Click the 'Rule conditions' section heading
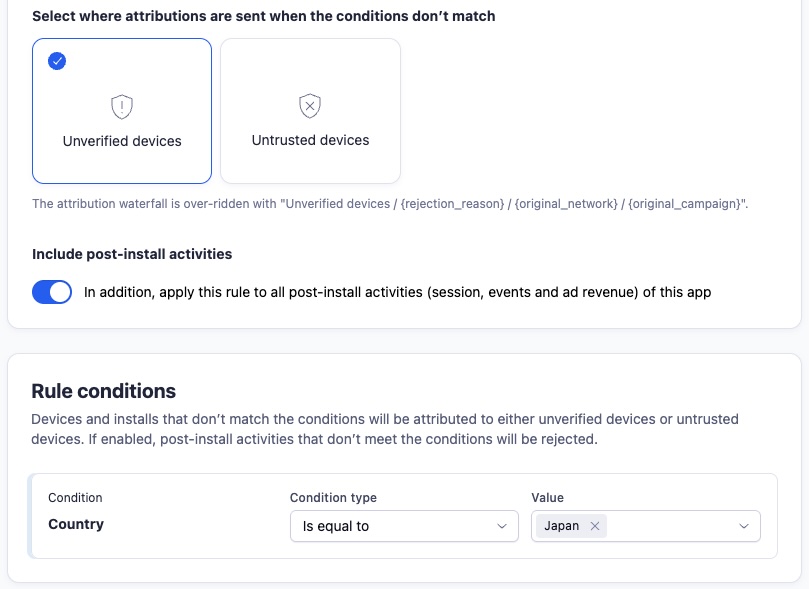Screen dimensions: 809x589 click(x=103, y=391)
